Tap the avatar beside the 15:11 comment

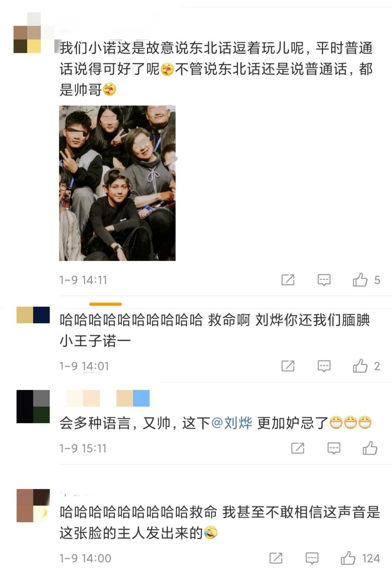coord(33,406)
